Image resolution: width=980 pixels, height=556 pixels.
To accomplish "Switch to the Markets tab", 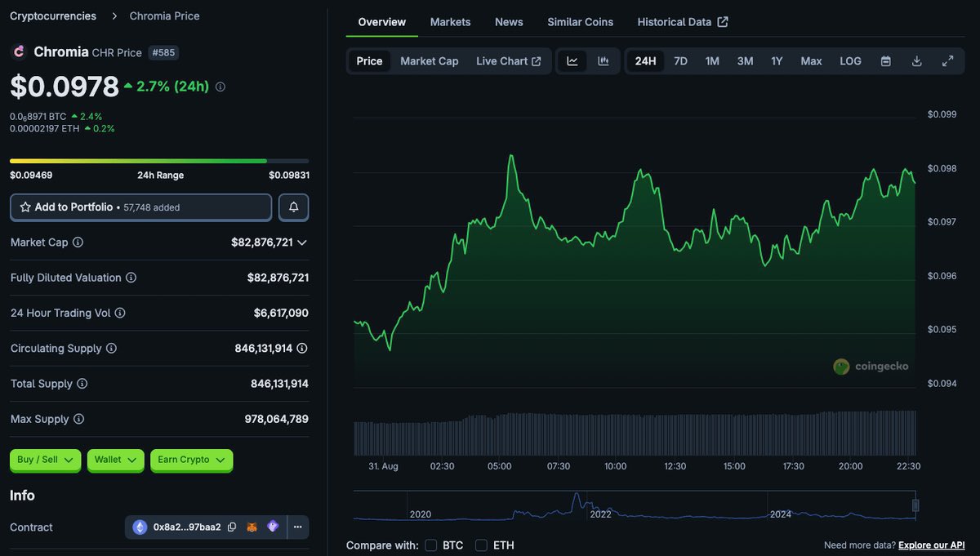I will [451, 22].
